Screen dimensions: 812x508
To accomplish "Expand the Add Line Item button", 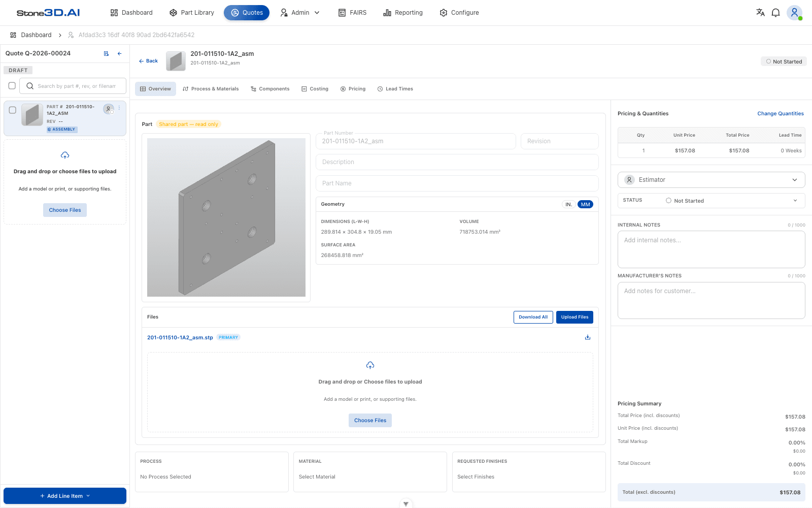I will pos(65,496).
